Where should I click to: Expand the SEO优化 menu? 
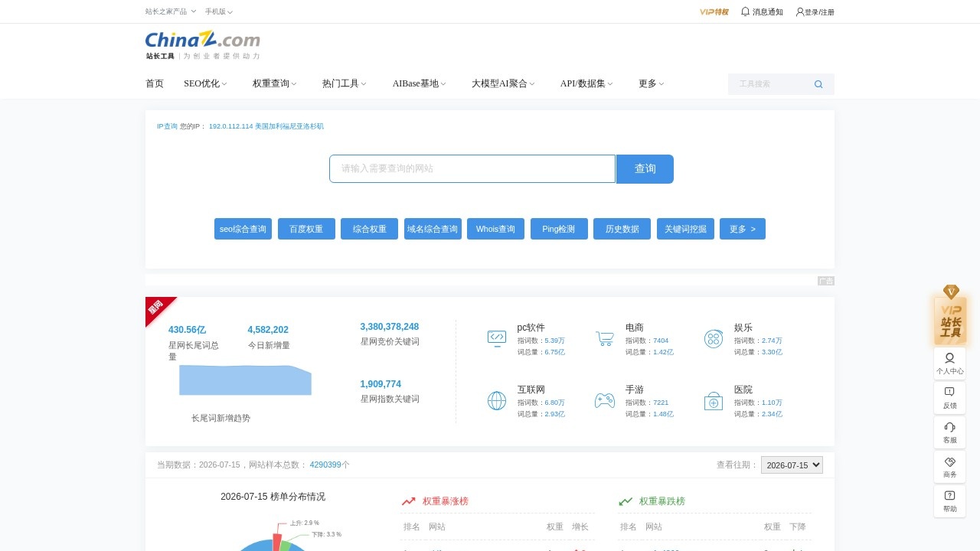click(205, 83)
